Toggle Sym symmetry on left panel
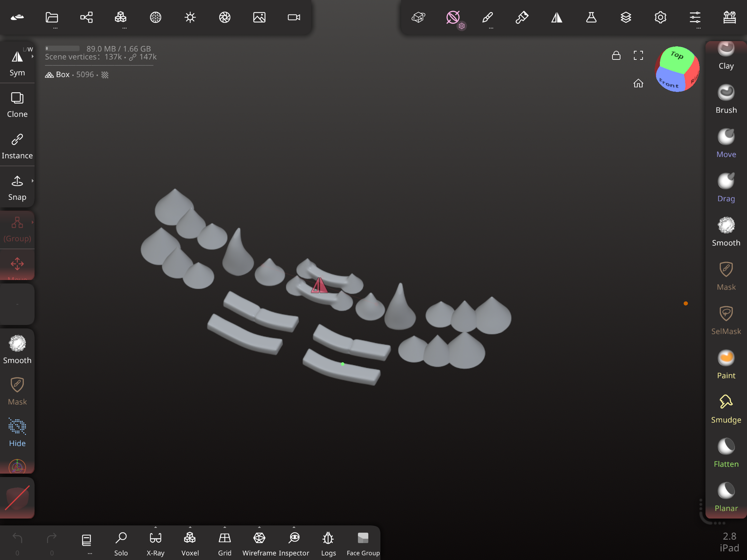 pyautogui.click(x=17, y=63)
